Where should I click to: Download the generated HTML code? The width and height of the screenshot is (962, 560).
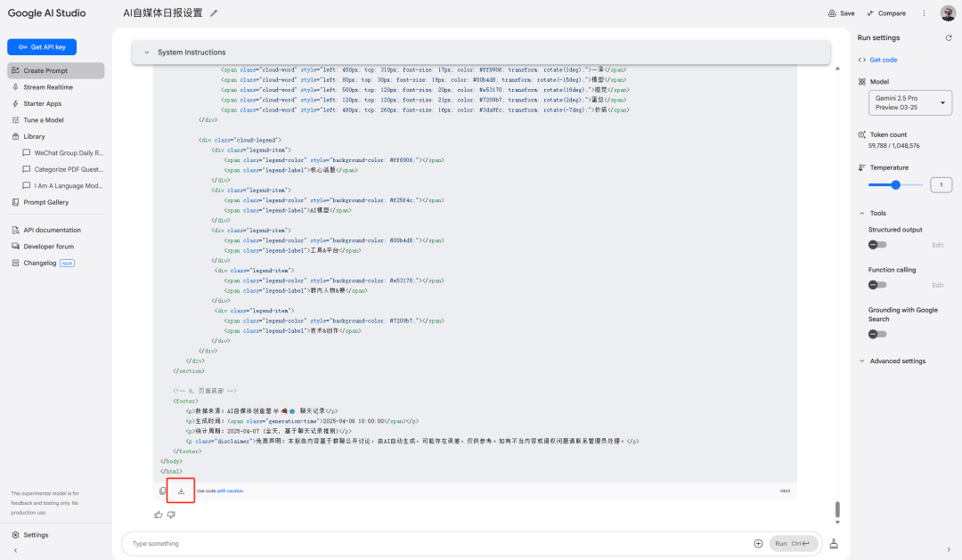181,491
